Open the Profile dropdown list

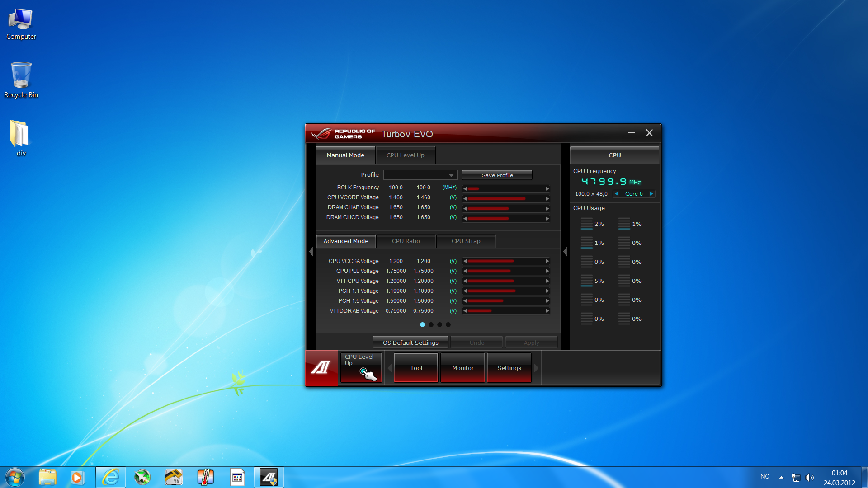point(420,175)
